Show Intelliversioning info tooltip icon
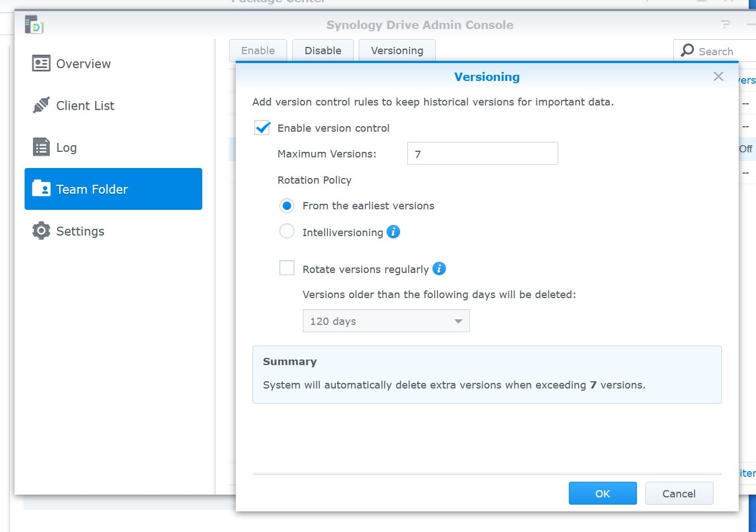 (x=393, y=232)
